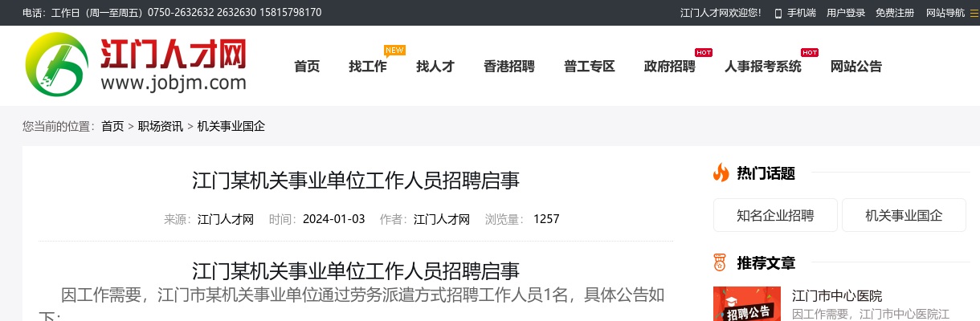Open the 首页 navigation menu item

click(x=307, y=67)
